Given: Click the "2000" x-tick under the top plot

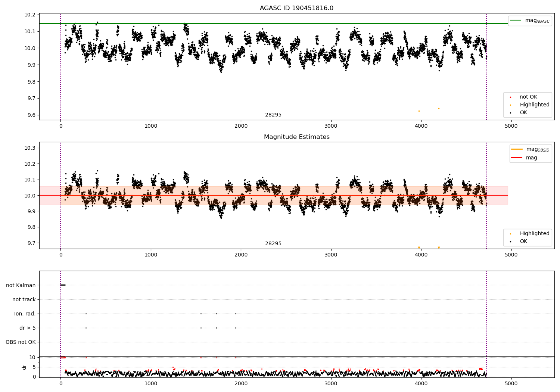Looking at the screenshot, I should click(x=241, y=126).
